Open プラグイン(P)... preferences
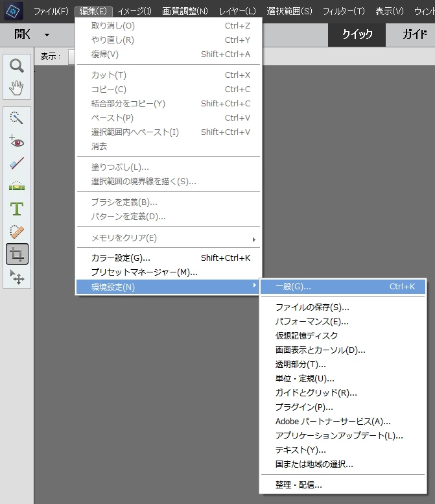Screen dimensions: 435x504 [343, 407]
